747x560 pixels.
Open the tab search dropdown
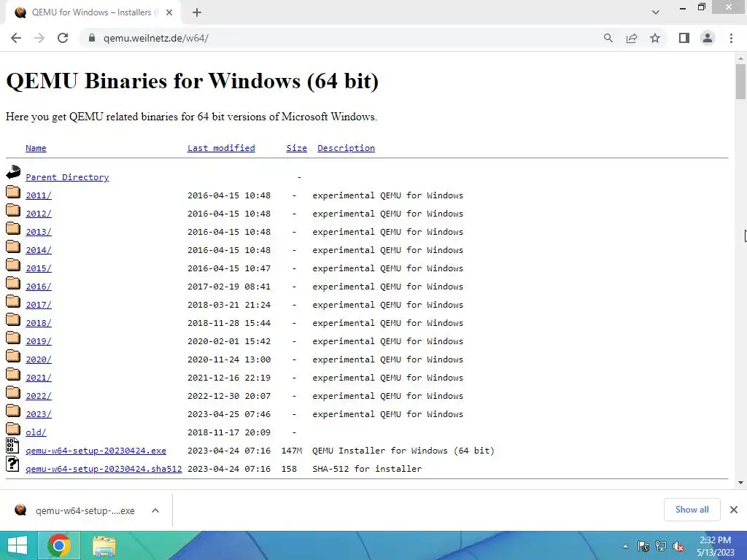pos(656,12)
